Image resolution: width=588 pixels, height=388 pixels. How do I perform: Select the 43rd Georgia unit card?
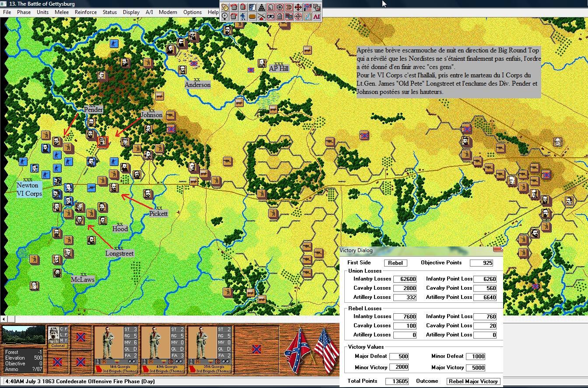(x=163, y=350)
